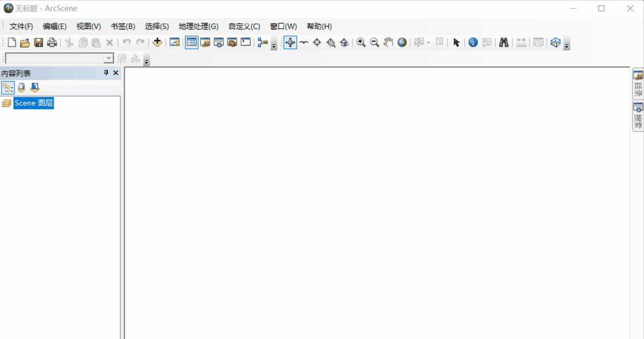Activate the Fly tool
The height and width of the screenshot is (339, 644).
pos(304,42)
